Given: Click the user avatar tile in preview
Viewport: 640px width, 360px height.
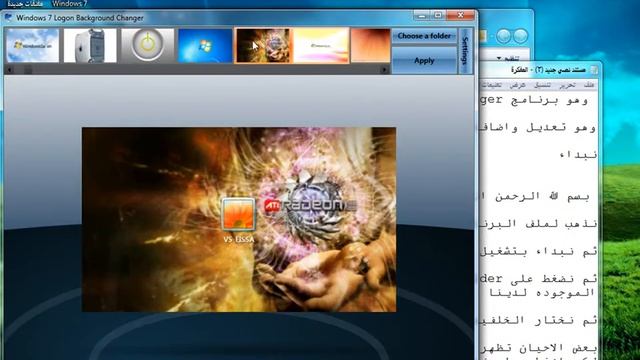Looking at the screenshot, I should (238, 215).
